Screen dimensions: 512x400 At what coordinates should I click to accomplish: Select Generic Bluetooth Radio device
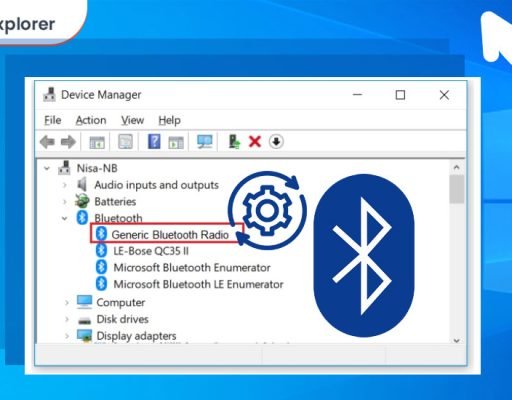point(170,235)
